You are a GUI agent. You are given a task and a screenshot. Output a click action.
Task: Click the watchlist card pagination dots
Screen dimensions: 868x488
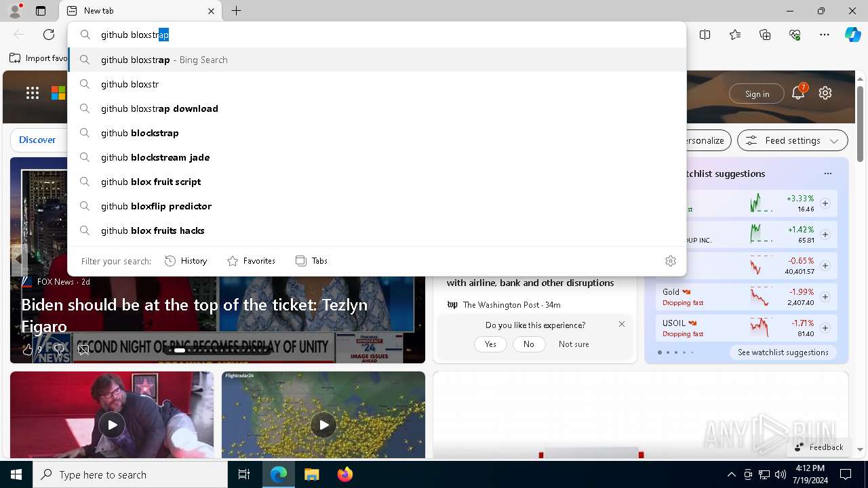[x=675, y=352]
